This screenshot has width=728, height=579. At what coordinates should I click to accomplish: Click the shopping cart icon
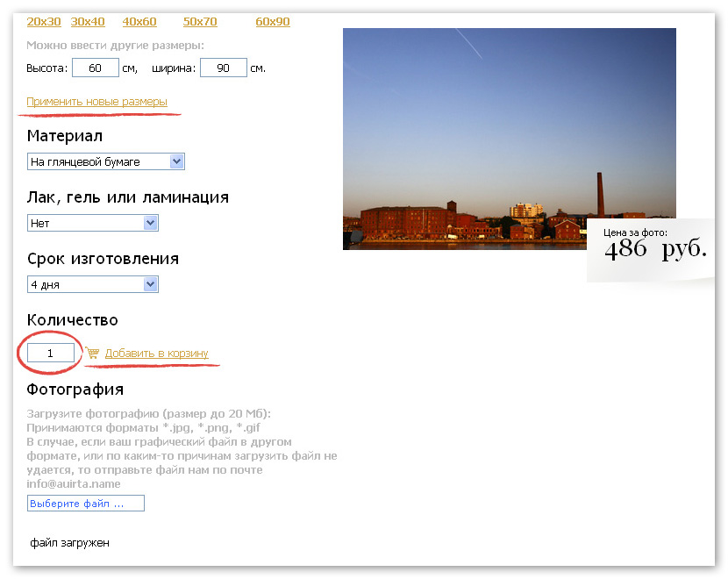[x=92, y=353]
